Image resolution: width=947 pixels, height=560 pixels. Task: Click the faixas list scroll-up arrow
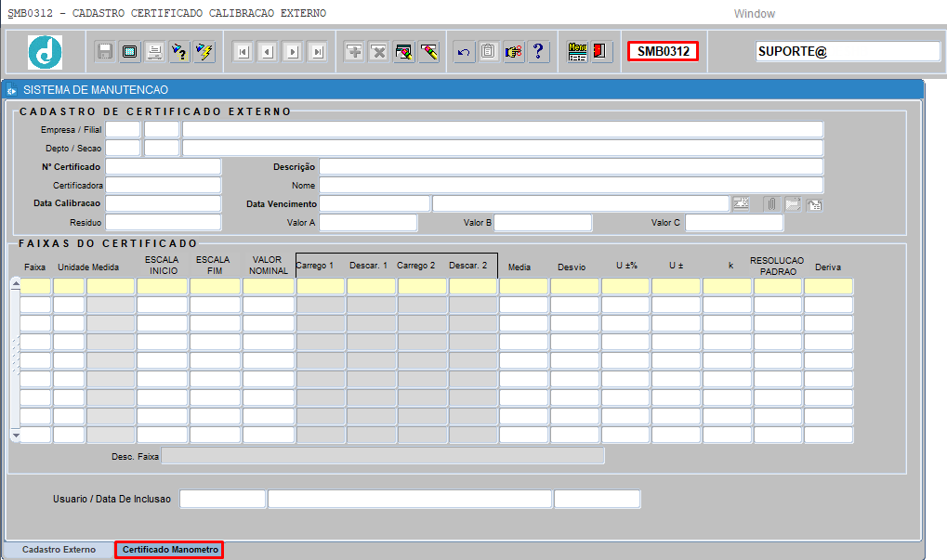(16, 283)
